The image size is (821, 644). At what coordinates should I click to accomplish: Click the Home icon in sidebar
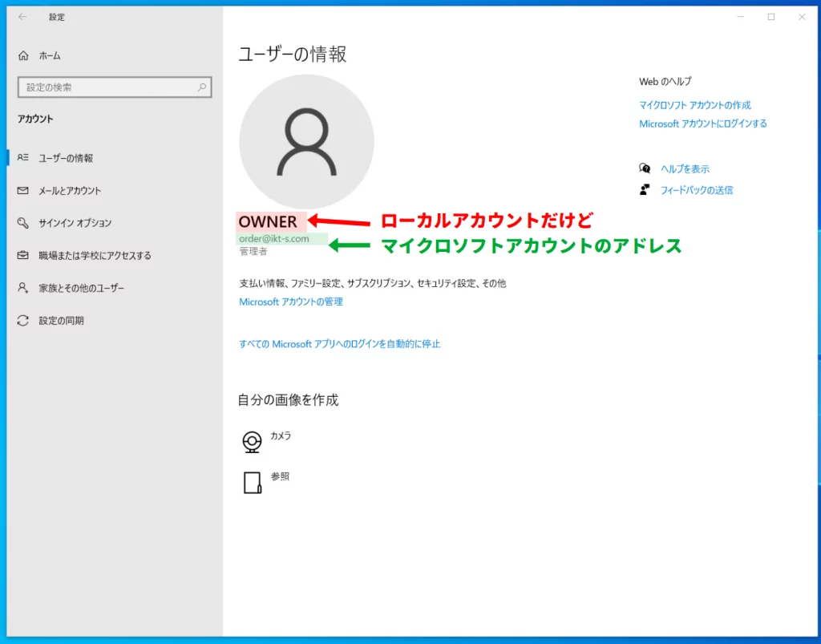tap(23, 56)
